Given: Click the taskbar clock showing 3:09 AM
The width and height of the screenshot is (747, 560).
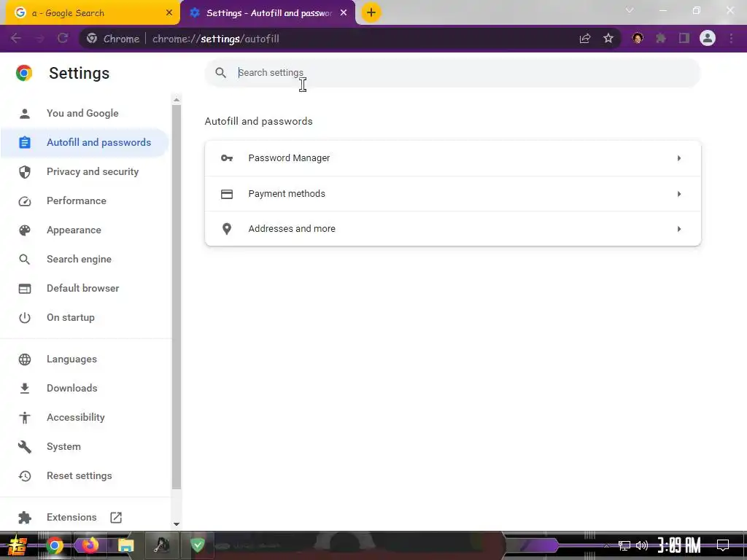Looking at the screenshot, I should pos(679,545).
